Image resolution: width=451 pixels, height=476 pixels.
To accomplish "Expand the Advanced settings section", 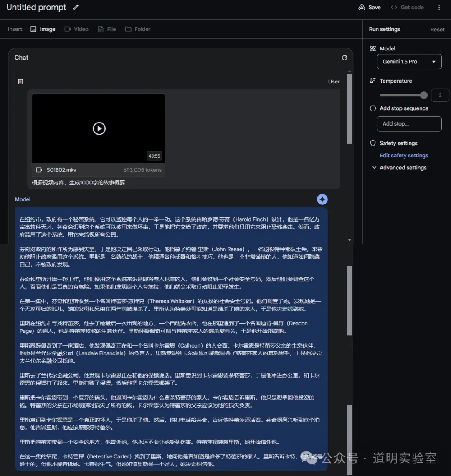I will point(402,167).
